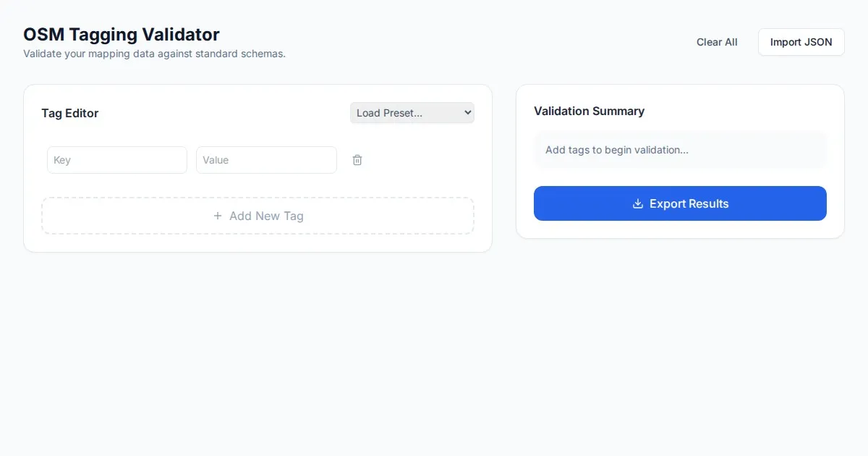
Task: Focus the Value input field
Action: pyautogui.click(x=266, y=160)
